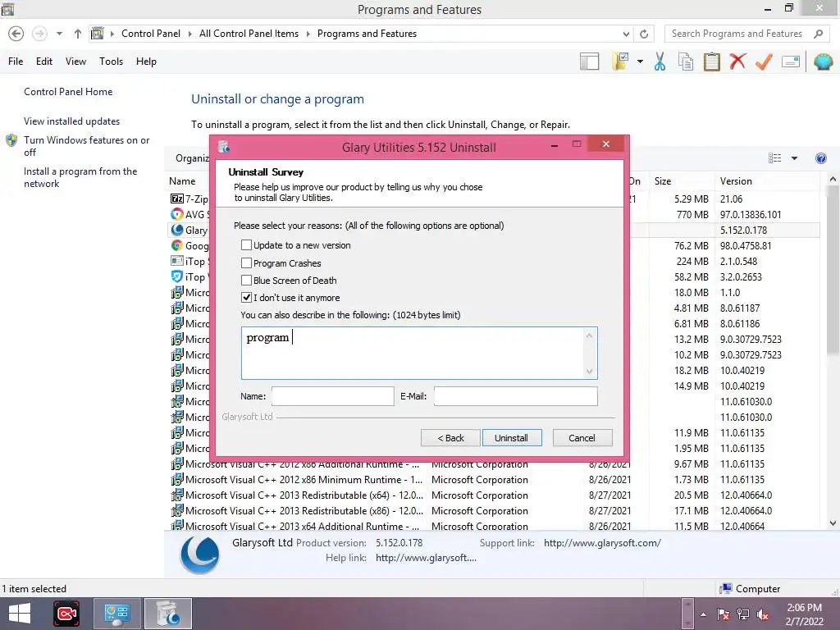Open the View menu
The height and width of the screenshot is (630, 840).
click(75, 62)
